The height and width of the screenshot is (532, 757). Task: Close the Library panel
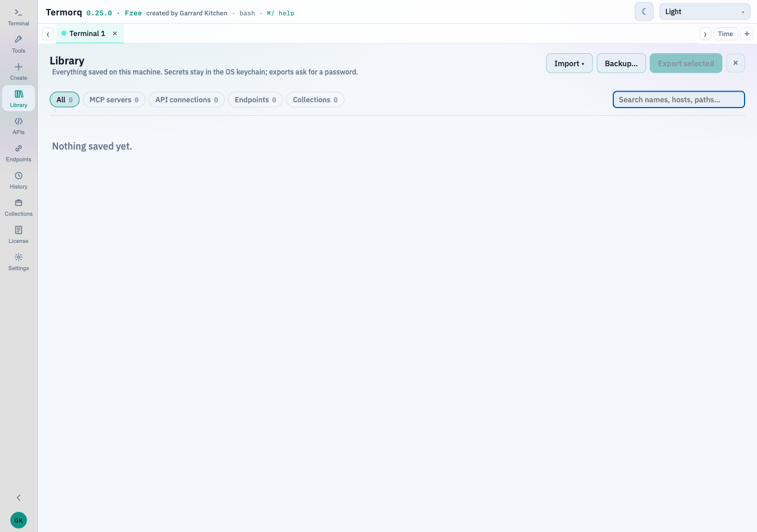tap(736, 63)
